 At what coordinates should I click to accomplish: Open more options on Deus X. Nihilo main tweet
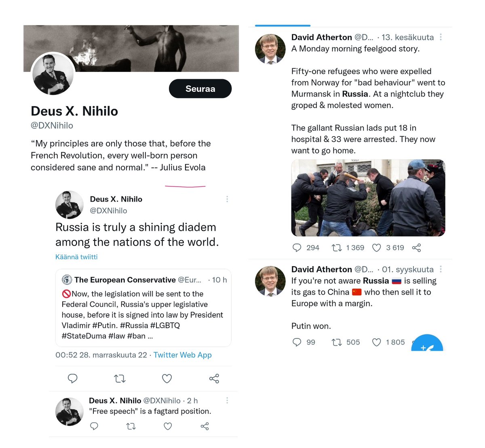tap(227, 199)
